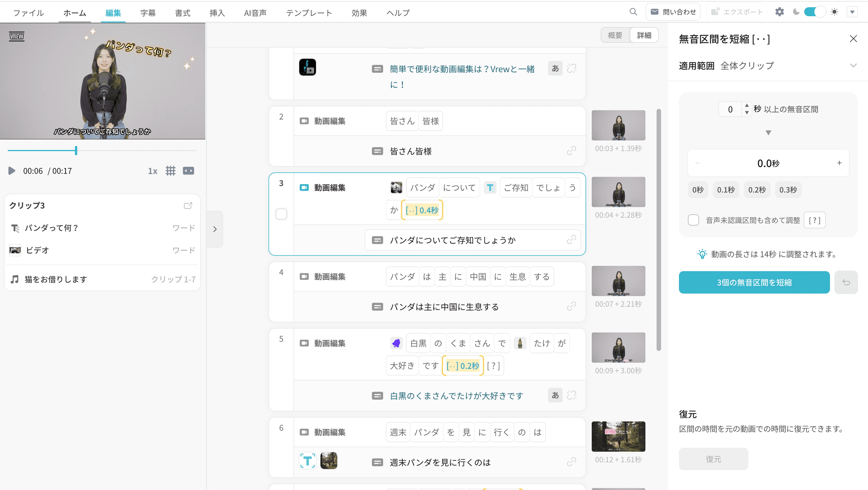The image size is (868, 490).
Task: Click the video playback progress bar handle
Action: (x=76, y=150)
